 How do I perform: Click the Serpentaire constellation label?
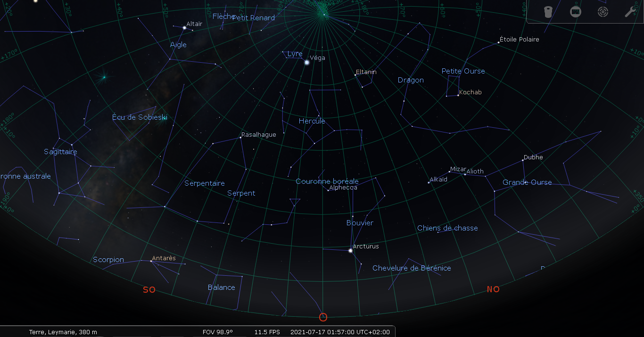(x=205, y=183)
